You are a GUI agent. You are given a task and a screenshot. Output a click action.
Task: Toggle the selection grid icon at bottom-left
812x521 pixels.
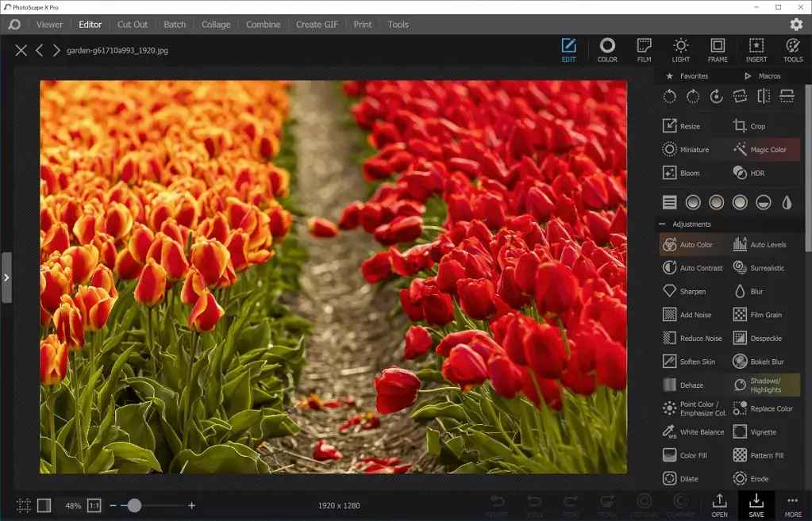tap(24, 505)
